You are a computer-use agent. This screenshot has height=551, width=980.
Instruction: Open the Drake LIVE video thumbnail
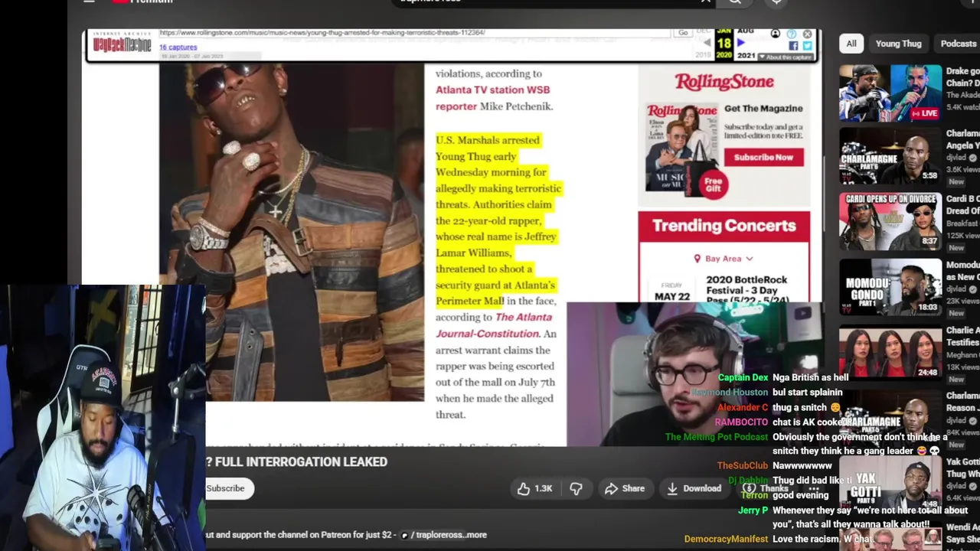point(890,93)
